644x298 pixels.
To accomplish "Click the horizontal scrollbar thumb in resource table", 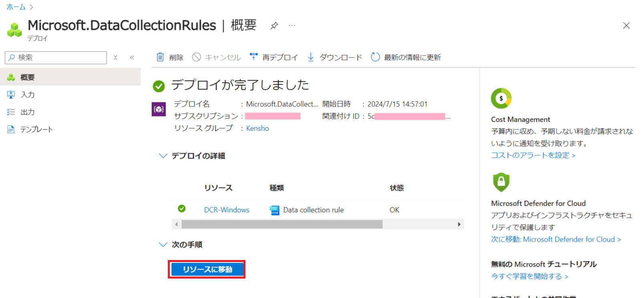I will tap(282, 224).
